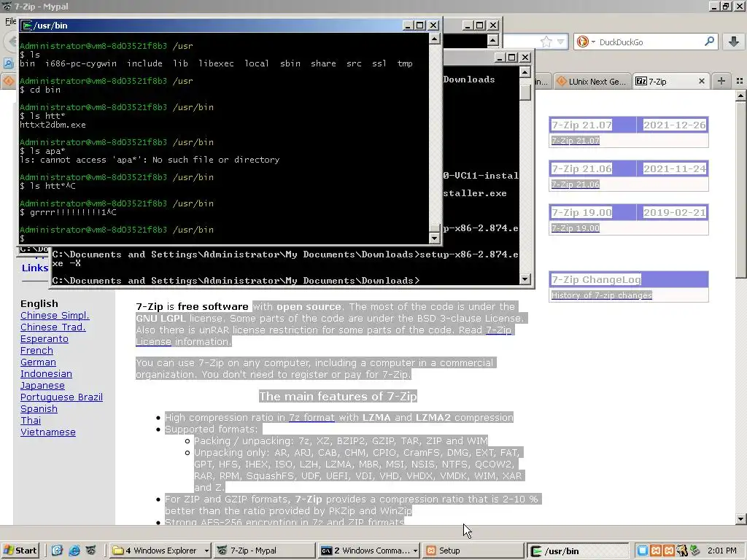
Task: Click the Mypal raccoon quick launch icon
Action: [x=90, y=551]
